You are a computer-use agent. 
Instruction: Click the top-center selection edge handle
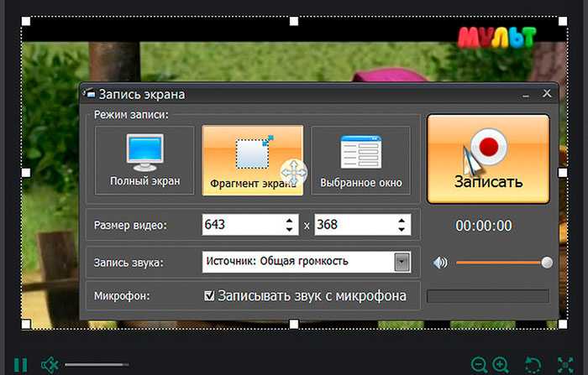294,21
